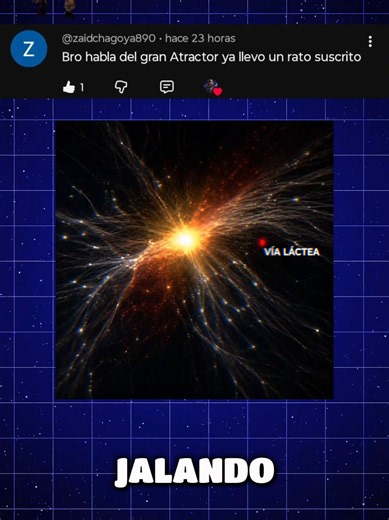Click the comment text about gran Atractor
Image resolution: width=389 pixels, height=520 pixels.
click(x=211, y=57)
